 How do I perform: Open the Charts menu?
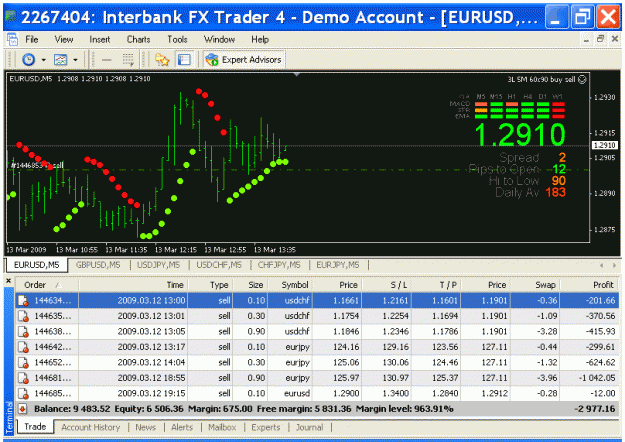(138, 39)
